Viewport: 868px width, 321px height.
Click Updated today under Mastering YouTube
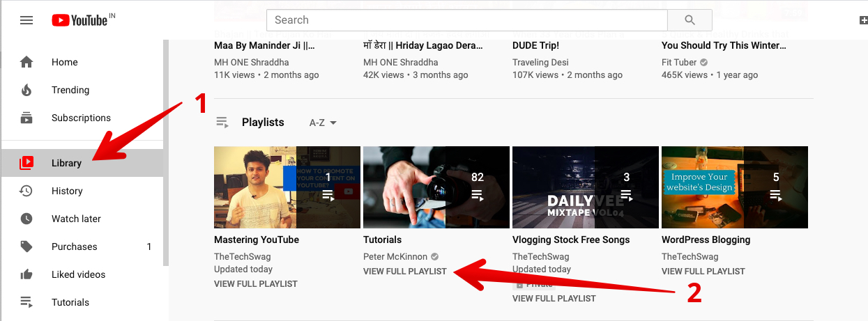pyautogui.click(x=243, y=269)
